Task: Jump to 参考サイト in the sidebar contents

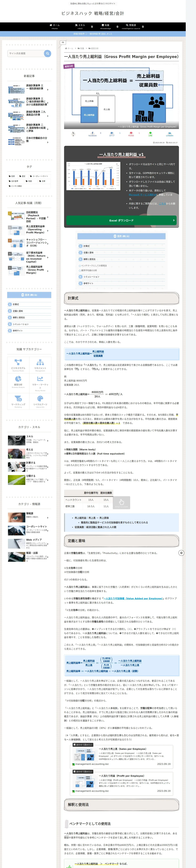Action: [18, 331]
